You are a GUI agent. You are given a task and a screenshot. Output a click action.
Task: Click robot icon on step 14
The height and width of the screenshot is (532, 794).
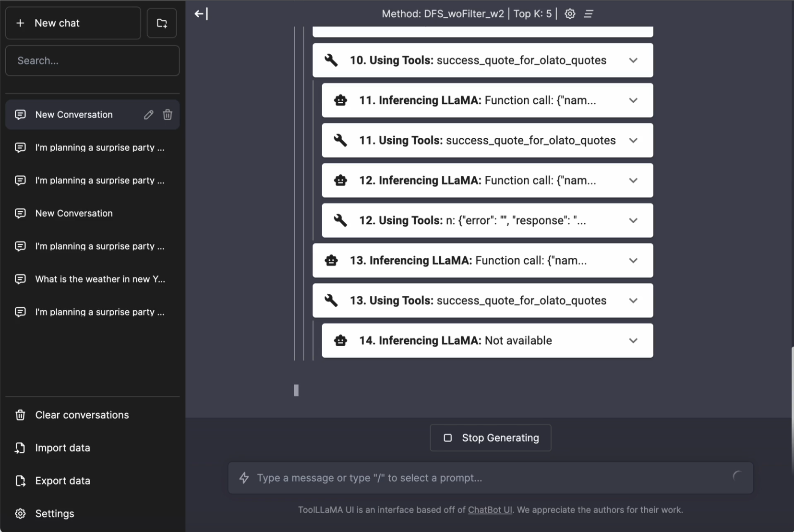tap(340, 340)
